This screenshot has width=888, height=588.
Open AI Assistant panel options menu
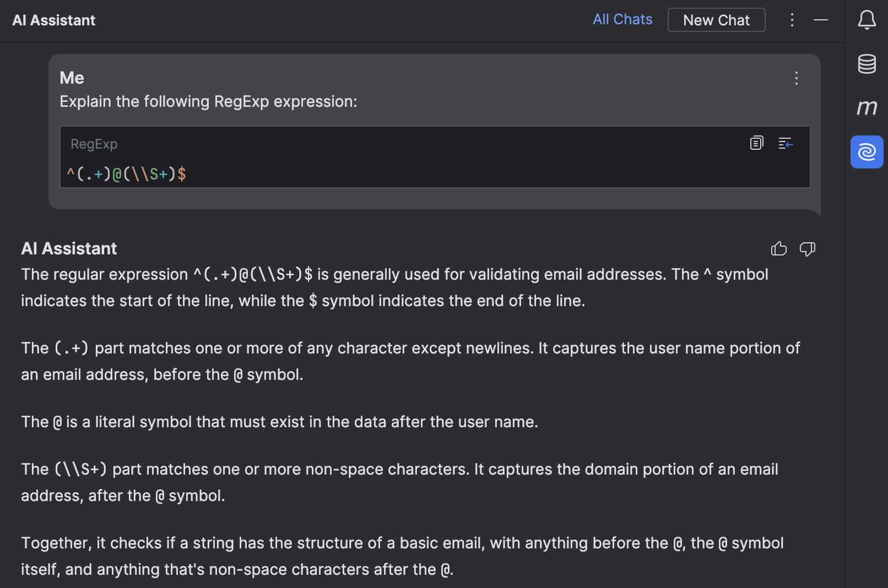pyautogui.click(x=792, y=20)
